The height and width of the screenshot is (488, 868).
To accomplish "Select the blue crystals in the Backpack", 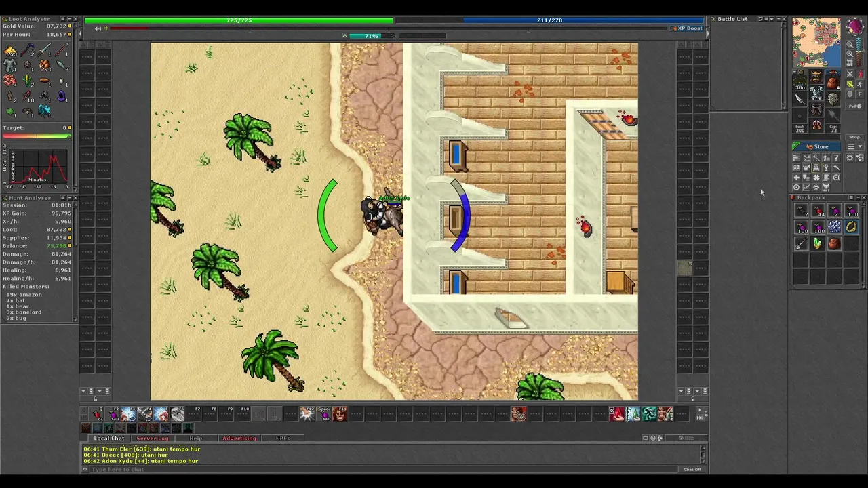I will 834,227.
